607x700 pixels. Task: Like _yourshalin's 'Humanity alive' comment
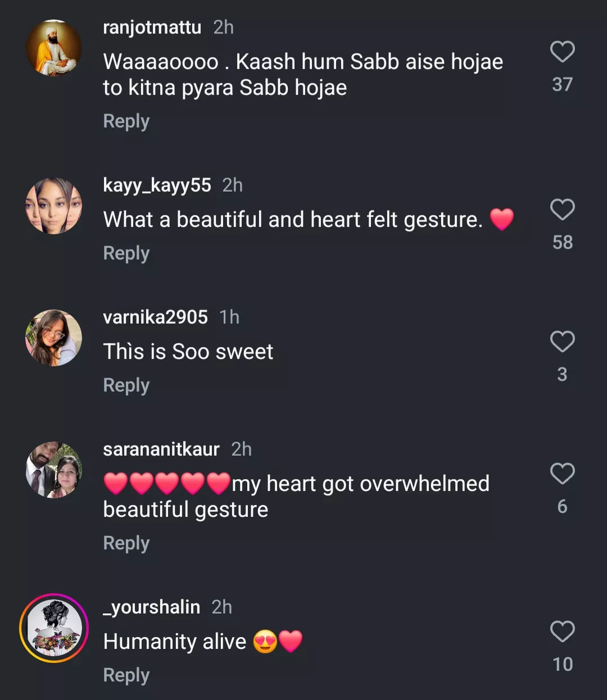click(x=562, y=631)
